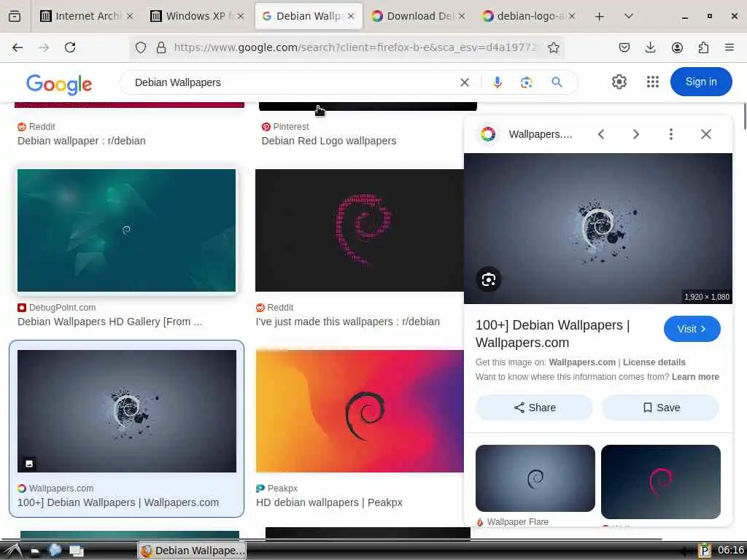Launch web browser globe taskbar icon

click(x=55, y=551)
